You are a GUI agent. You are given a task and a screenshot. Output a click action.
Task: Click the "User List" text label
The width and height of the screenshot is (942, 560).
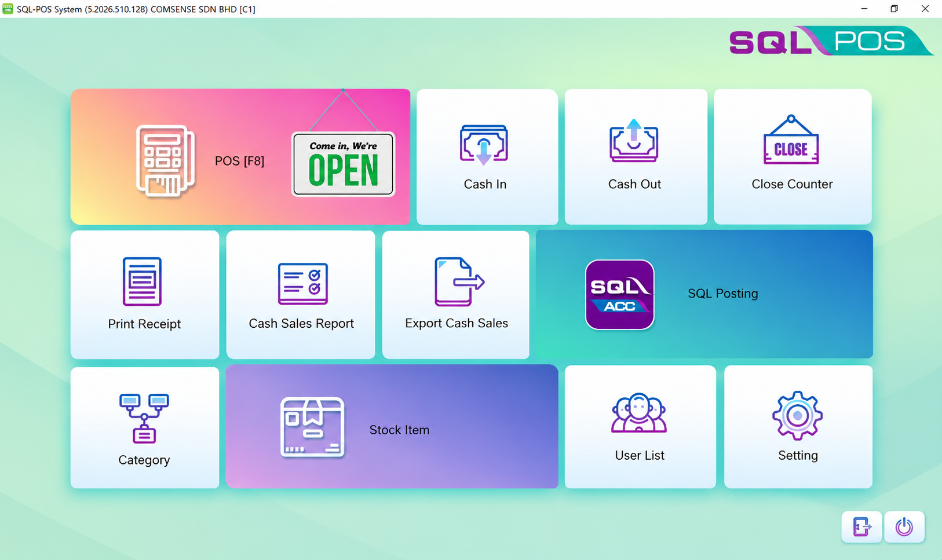click(x=640, y=455)
